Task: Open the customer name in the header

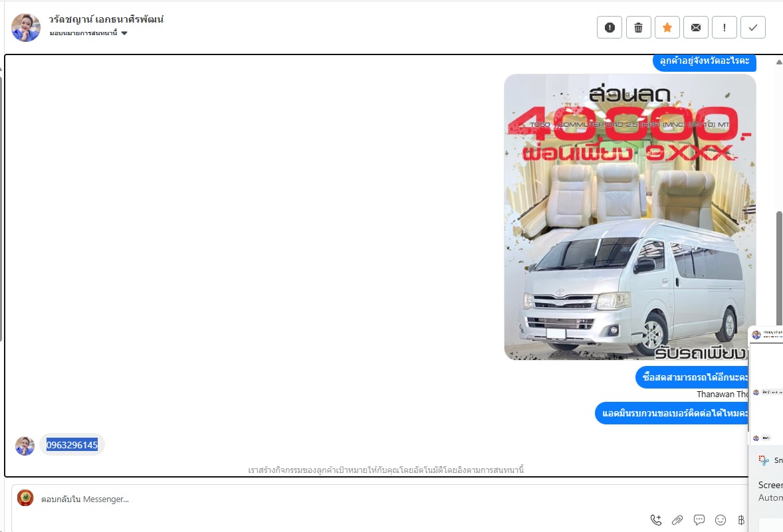Action: pyautogui.click(x=106, y=19)
